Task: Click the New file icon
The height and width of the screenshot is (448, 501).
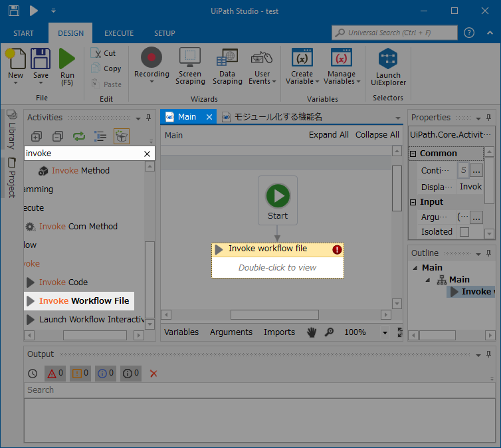Action: [x=15, y=58]
